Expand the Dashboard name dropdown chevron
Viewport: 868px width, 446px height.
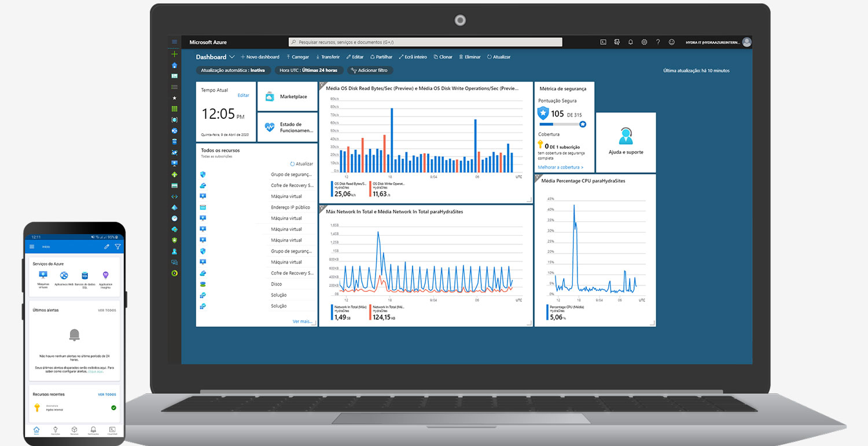pyautogui.click(x=232, y=57)
